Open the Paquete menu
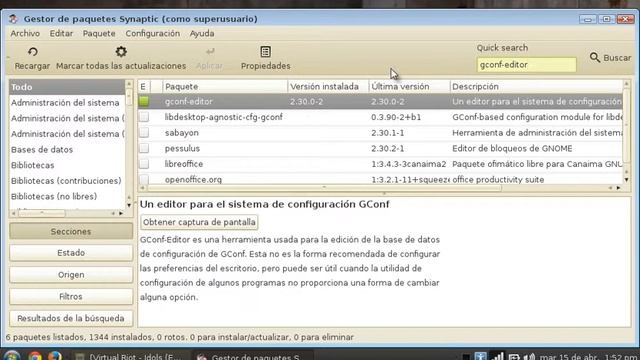The height and width of the screenshot is (360, 640). pos(99,33)
